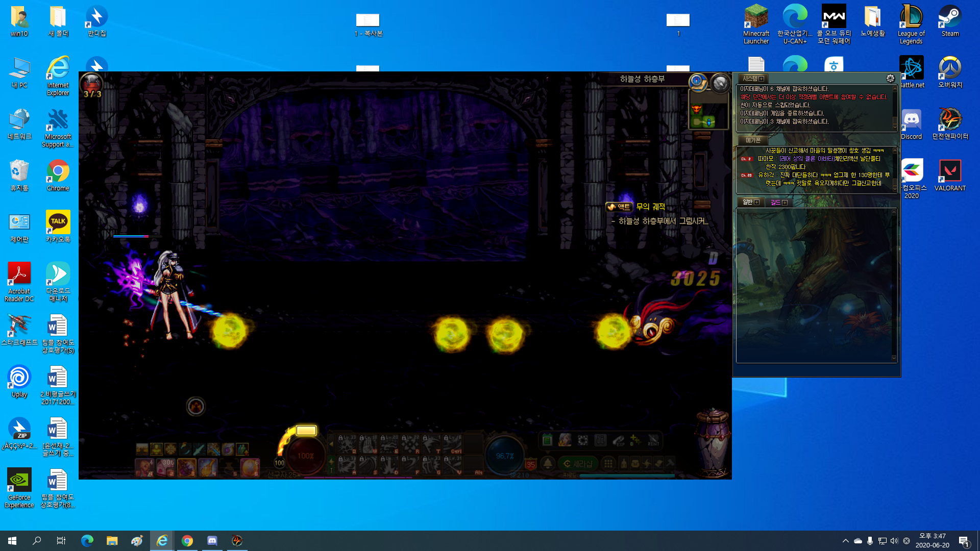Open Discord from the Windows taskbar

tap(212, 541)
